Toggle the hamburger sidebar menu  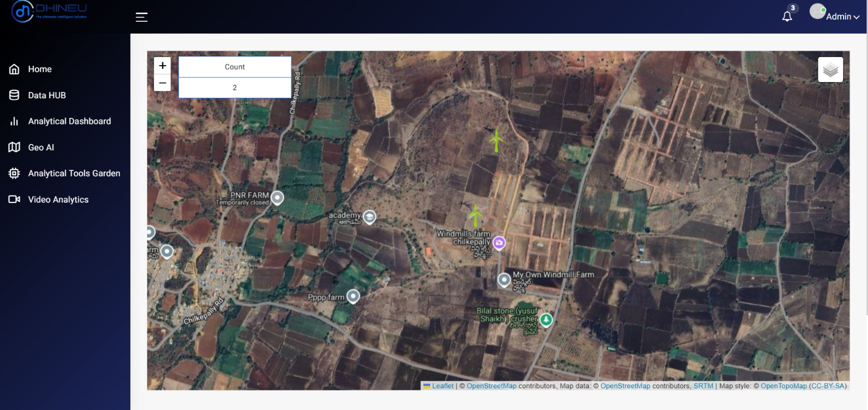click(x=142, y=17)
